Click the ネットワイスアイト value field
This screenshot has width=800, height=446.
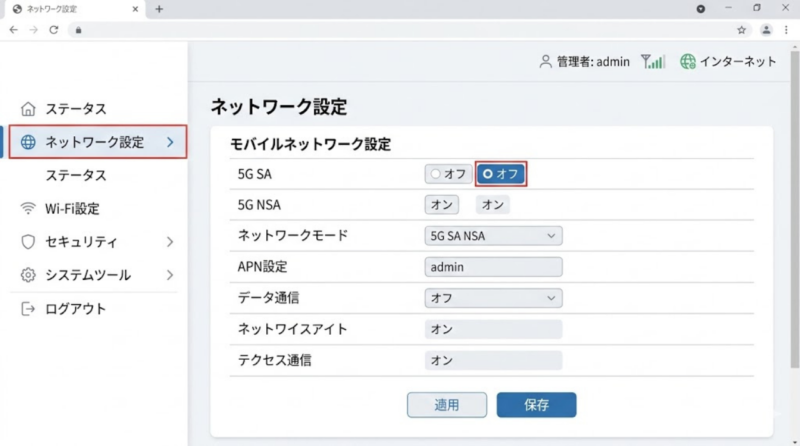coord(493,329)
